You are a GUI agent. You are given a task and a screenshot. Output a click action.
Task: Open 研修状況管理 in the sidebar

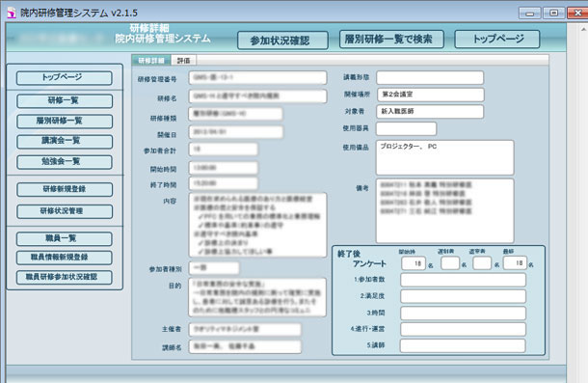65,211
